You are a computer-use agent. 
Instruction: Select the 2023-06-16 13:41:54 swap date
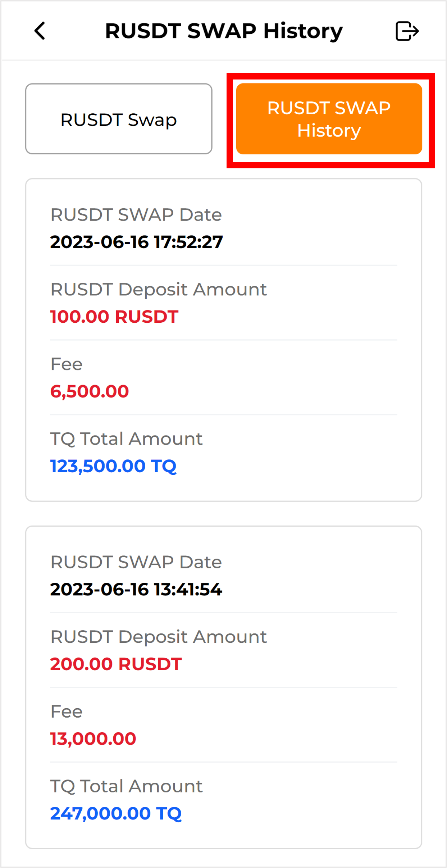coord(136,589)
